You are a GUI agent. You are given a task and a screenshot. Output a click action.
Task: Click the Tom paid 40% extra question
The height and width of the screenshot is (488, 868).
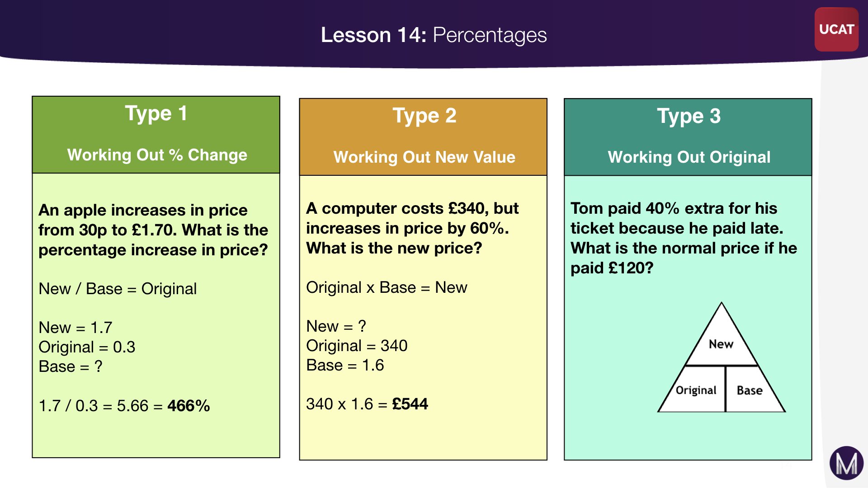tap(683, 238)
